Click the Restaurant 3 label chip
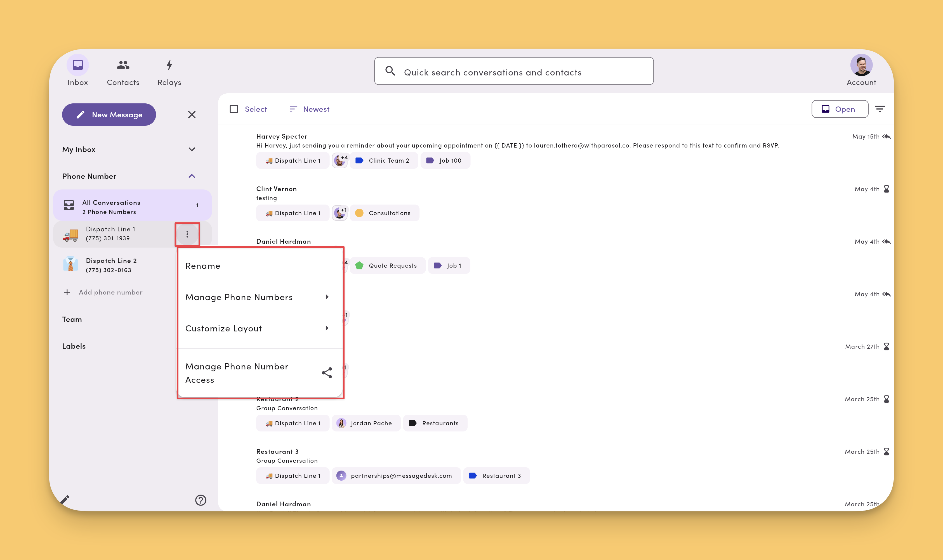 point(496,476)
